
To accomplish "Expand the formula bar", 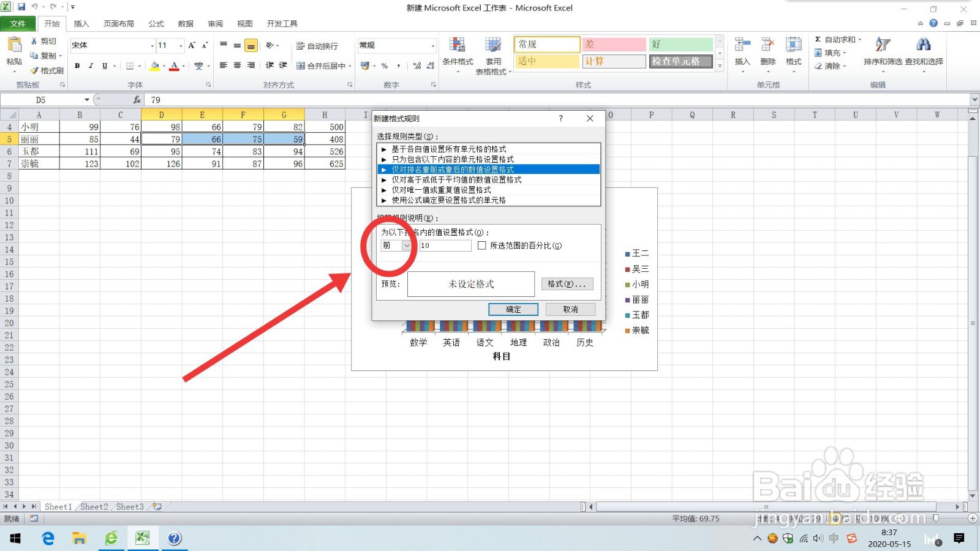I will tap(974, 99).
